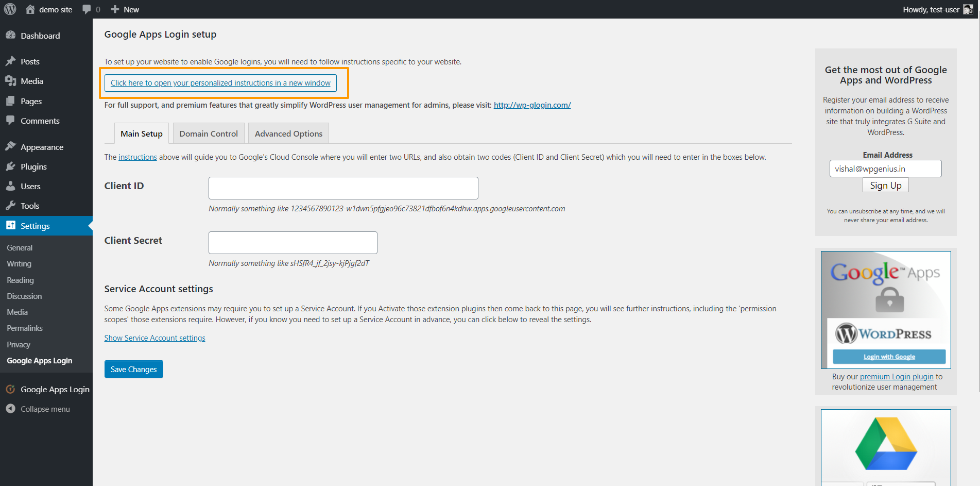980x486 pixels.
Task: Click the Tools wrench icon
Action: [x=11, y=206]
